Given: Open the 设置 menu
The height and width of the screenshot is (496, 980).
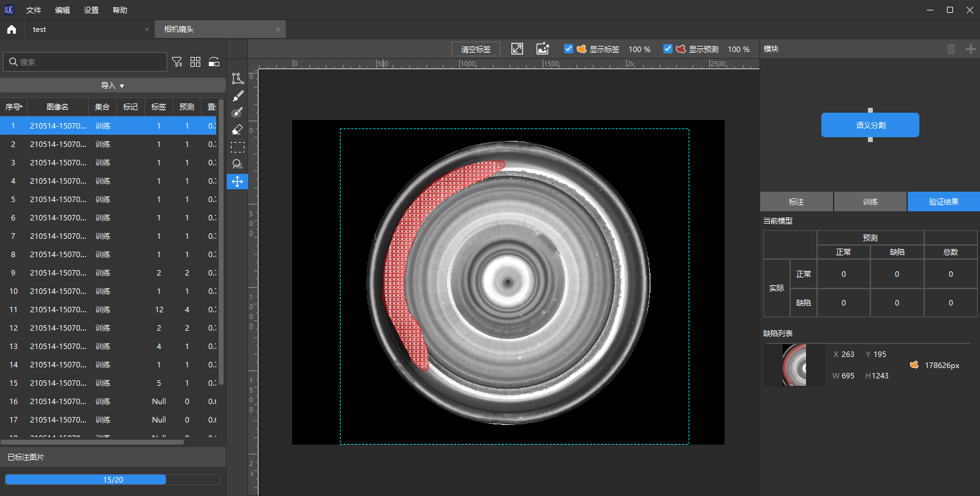Looking at the screenshot, I should coord(91,10).
